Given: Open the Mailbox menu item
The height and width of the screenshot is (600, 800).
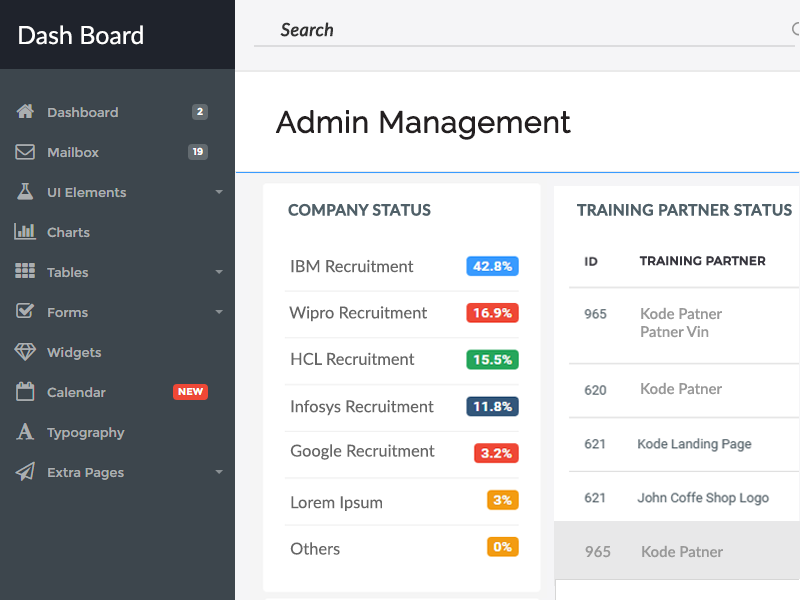Looking at the screenshot, I should (x=73, y=152).
